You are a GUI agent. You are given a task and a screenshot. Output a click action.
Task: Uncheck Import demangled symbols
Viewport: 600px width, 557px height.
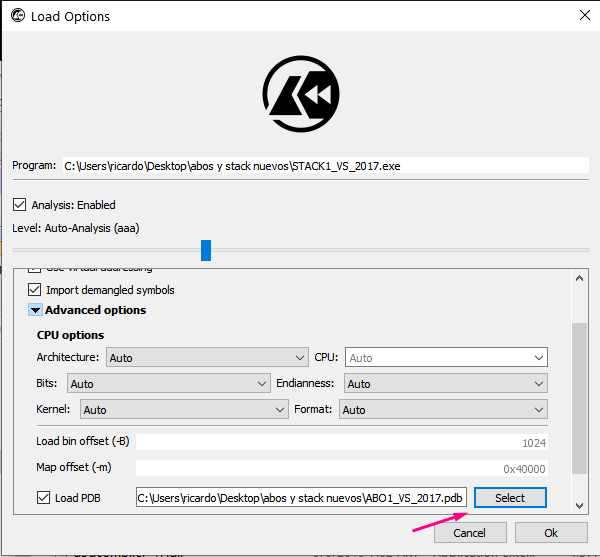34,290
